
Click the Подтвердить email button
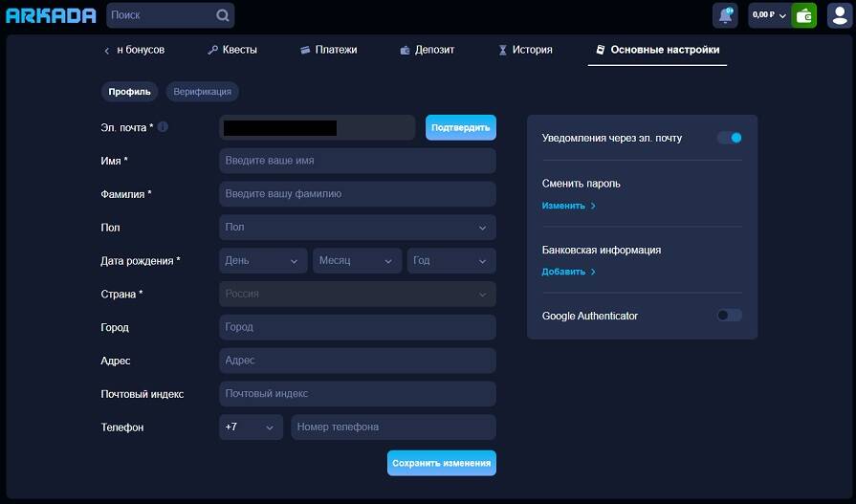(461, 127)
